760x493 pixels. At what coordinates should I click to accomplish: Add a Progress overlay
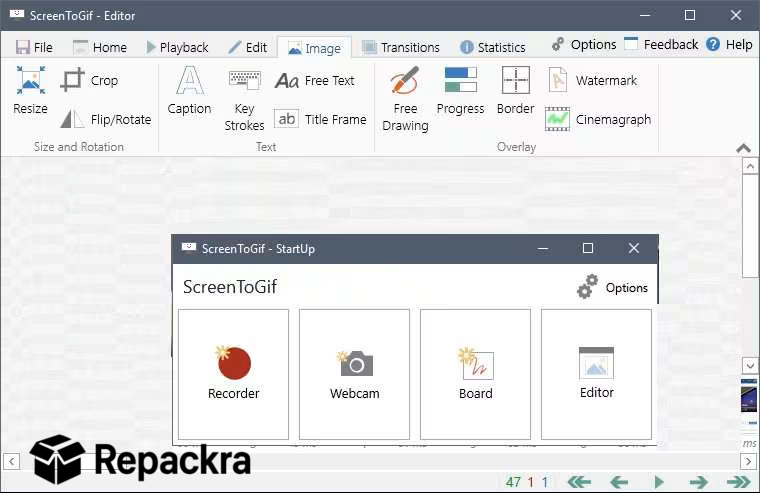460,91
